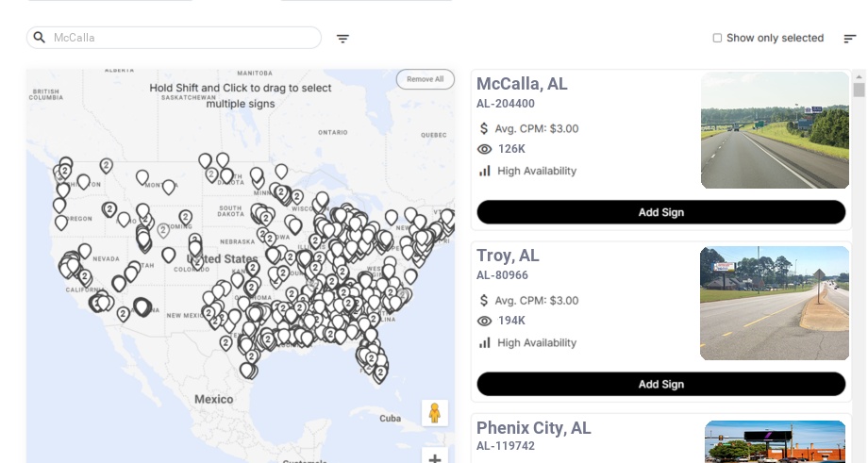Click the eye impressions icon for Troy
Image resolution: width=868 pixels, height=463 pixels.
[x=484, y=321]
